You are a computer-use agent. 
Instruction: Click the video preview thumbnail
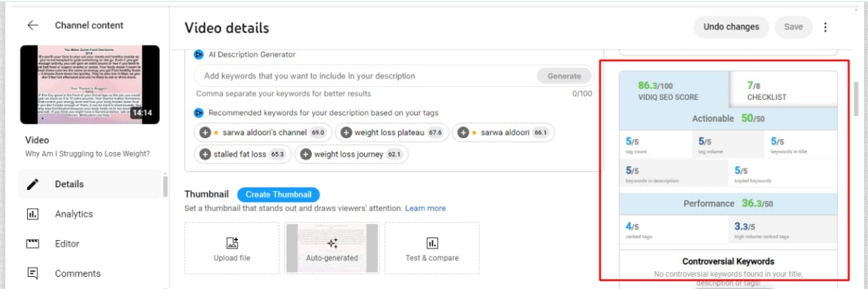[90, 85]
